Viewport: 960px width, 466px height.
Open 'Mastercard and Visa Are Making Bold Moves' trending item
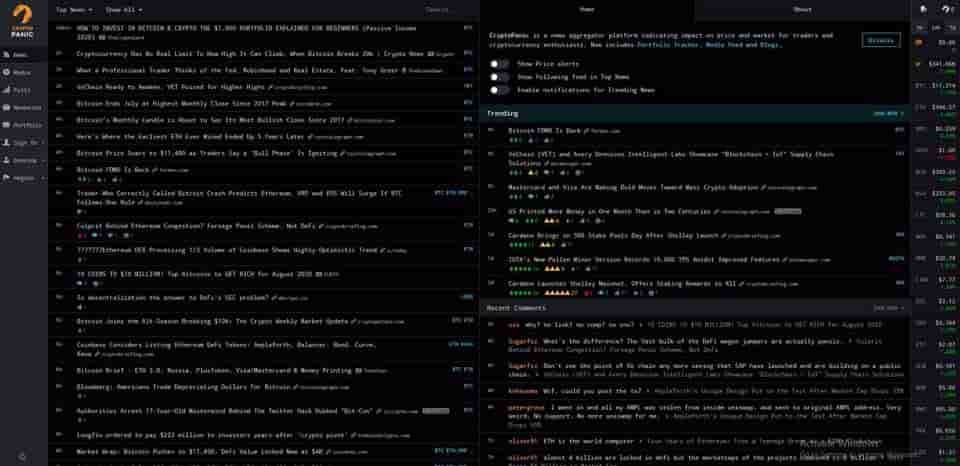coord(633,187)
